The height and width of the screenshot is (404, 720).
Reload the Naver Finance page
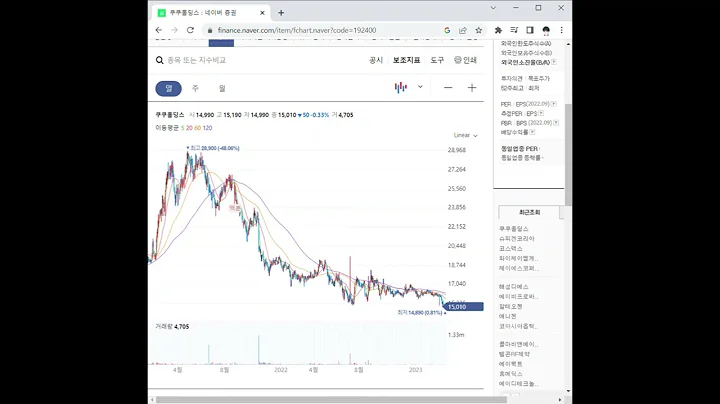point(190,30)
